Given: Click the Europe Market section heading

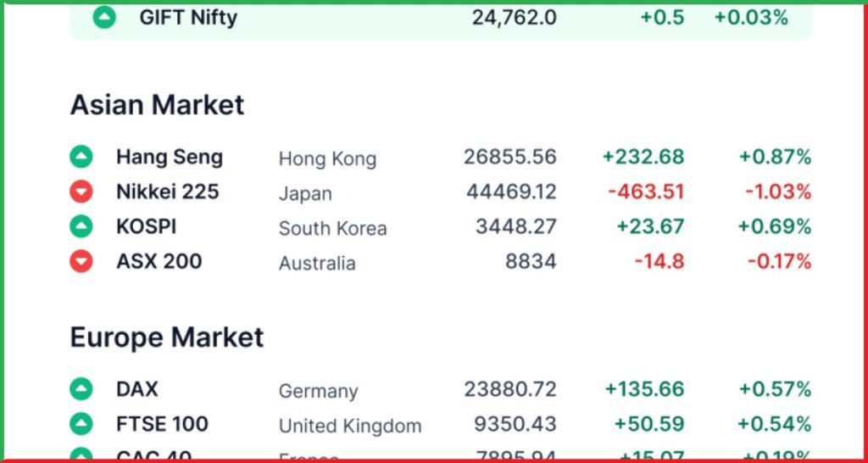Looking at the screenshot, I should (x=166, y=337).
